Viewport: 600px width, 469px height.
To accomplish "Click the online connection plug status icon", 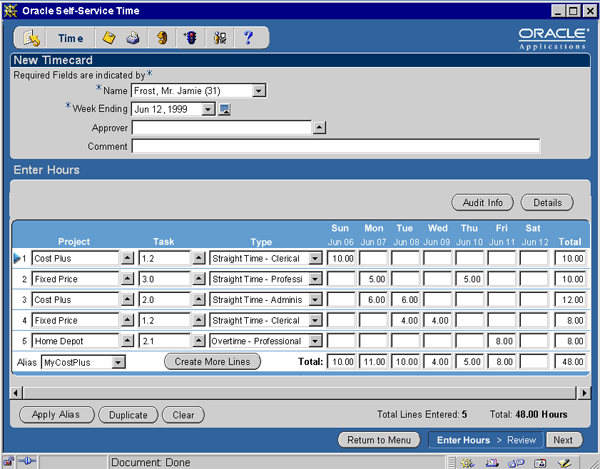I will coord(27,461).
